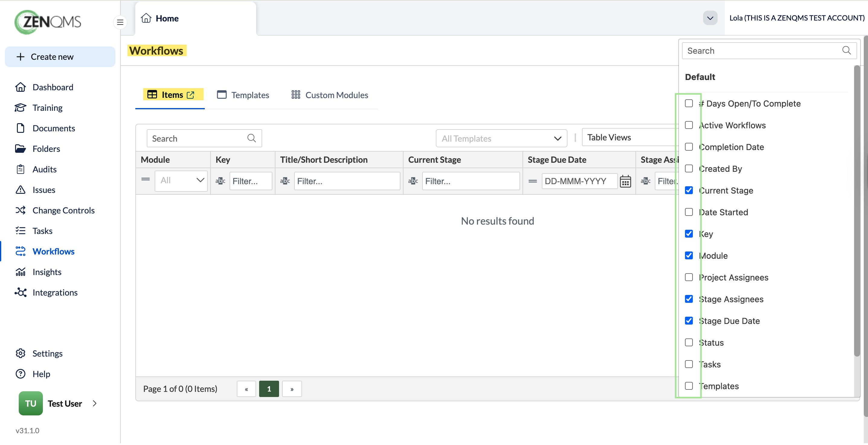Viewport: 868px width, 445px height.
Task: Click the Items open-in-new-window icon
Action: click(x=190, y=95)
